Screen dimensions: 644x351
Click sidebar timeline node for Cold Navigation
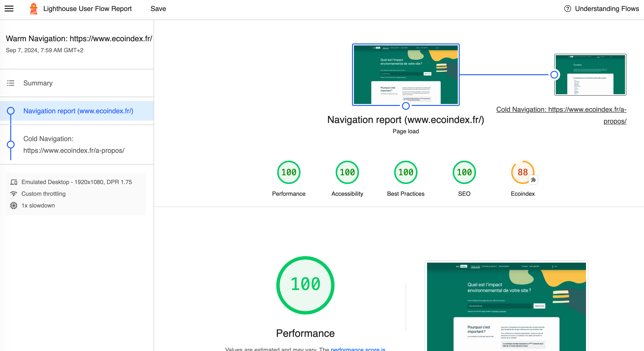point(11,145)
